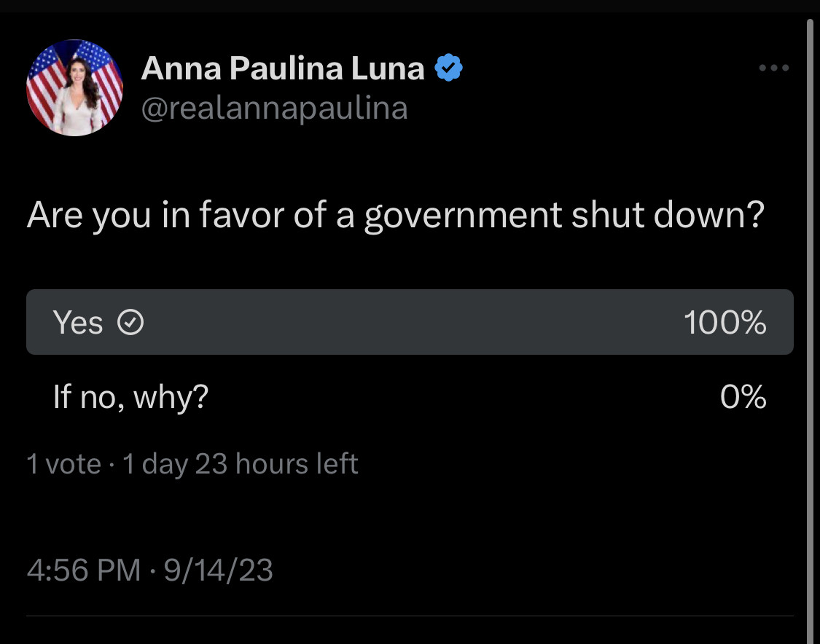Open the three-dot more options menu
This screenshot has width=820, height=644.
point(773,68)
